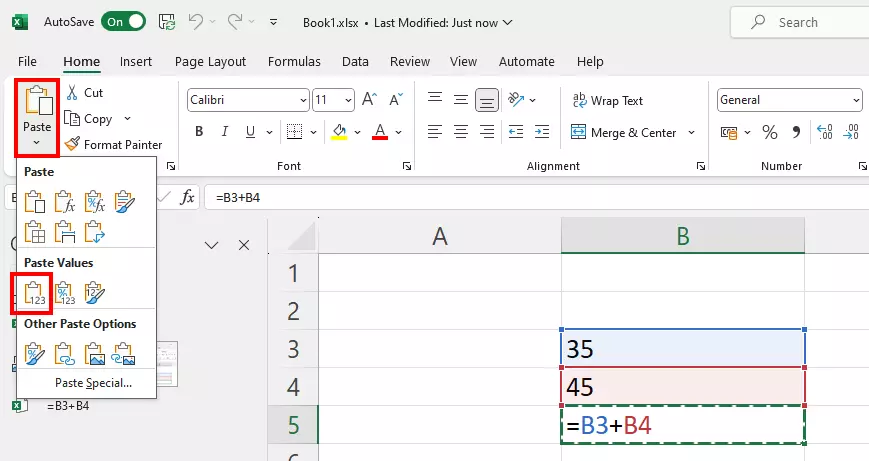Select cell B3 containing 35
Screen dimensions: 869x461
point(683,350)
